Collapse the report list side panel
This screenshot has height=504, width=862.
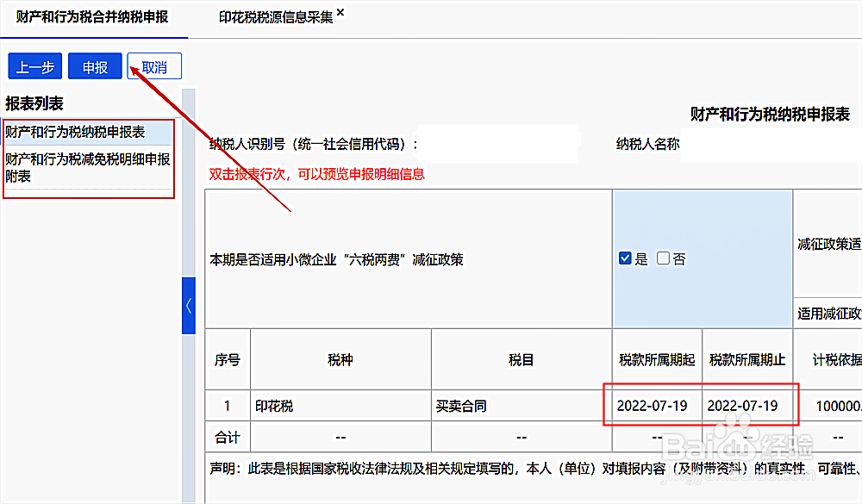pos(189,306)
